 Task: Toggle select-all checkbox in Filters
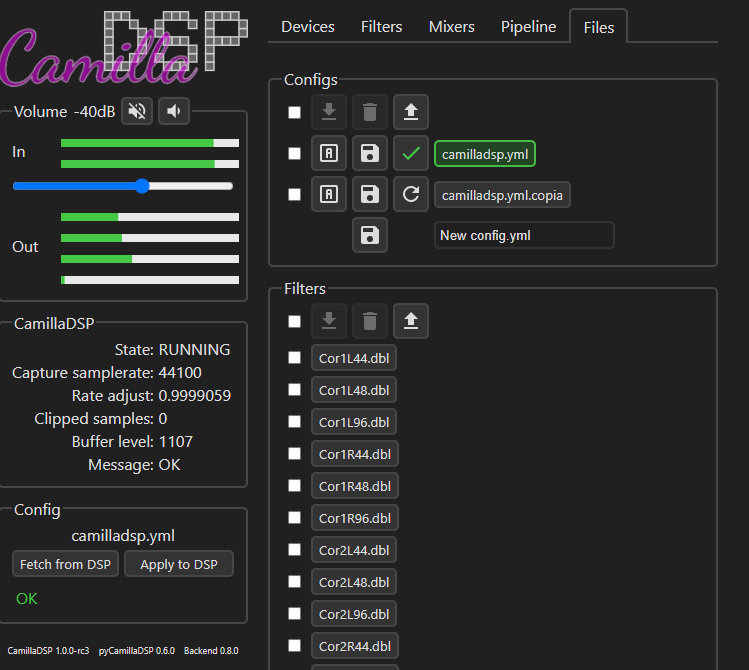click(295, 322)
